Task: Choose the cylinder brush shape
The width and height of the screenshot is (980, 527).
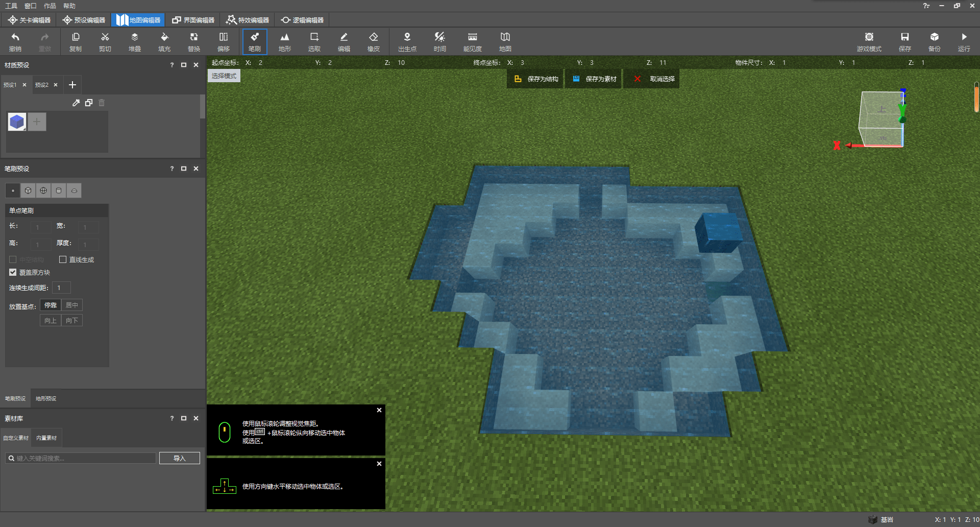Action: (x=59, y=190)
